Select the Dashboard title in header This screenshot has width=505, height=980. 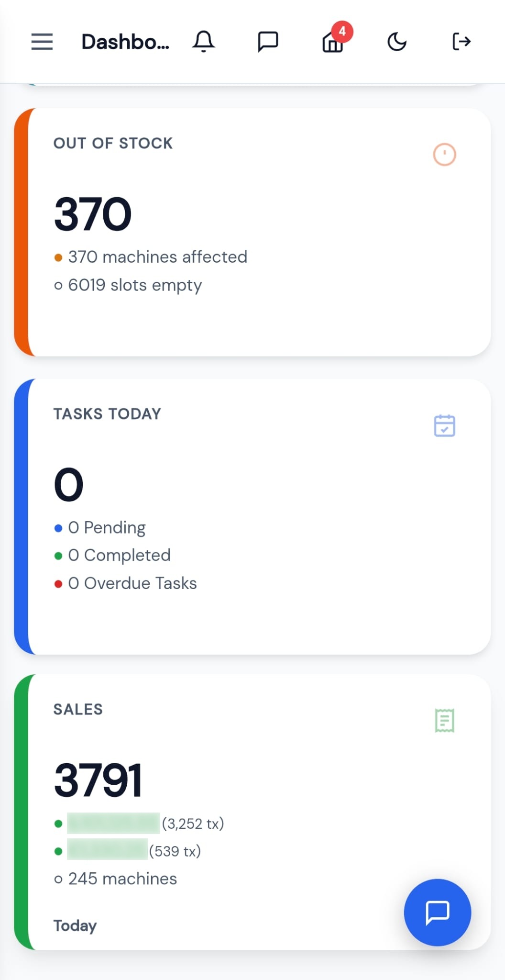click(x=125, y=42)
